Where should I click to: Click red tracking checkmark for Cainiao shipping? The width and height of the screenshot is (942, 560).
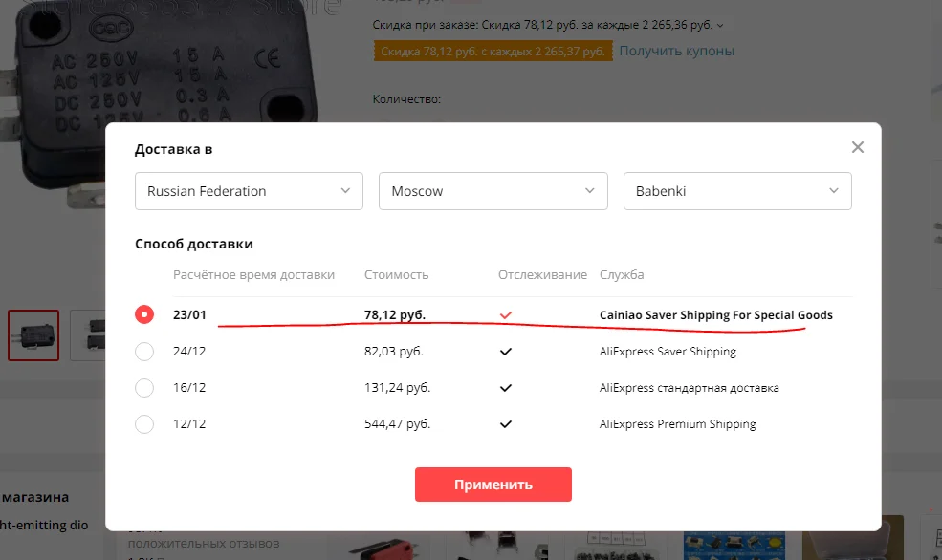(506, 315)
